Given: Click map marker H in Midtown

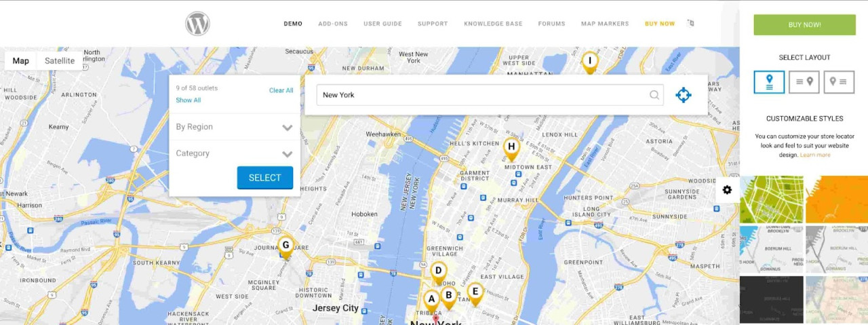Looking at the screenshot, I should click(x=511, y=147).
